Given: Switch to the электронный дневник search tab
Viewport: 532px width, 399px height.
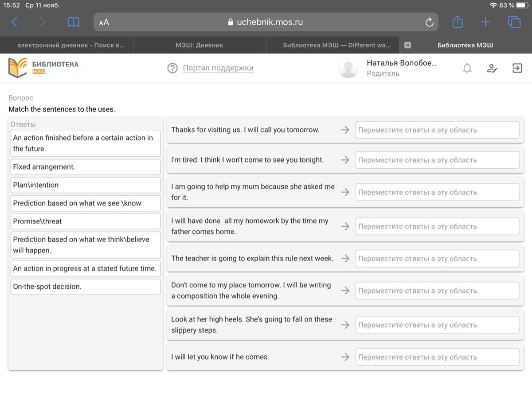Looking at the screenshot, I should (x=71, y=45).
